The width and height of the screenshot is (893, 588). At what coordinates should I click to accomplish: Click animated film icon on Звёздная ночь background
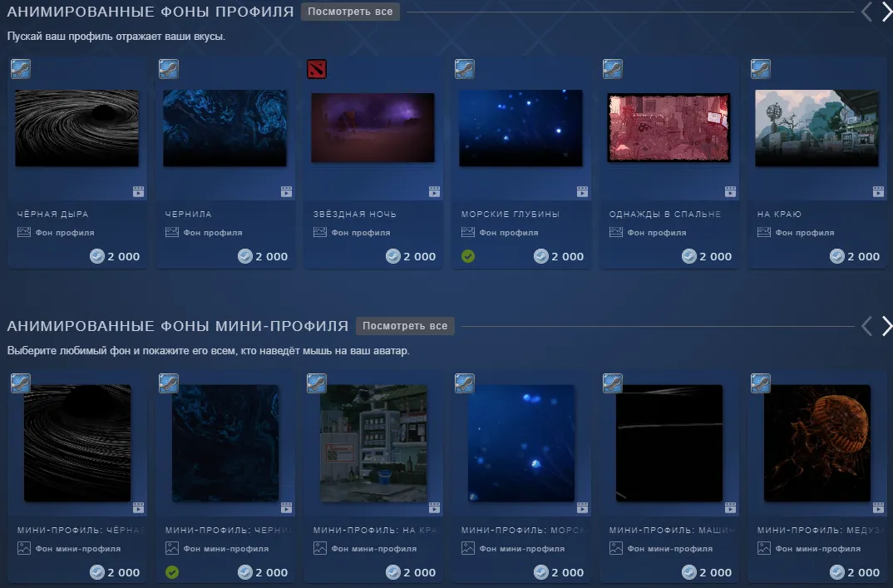tap(435, 192)
